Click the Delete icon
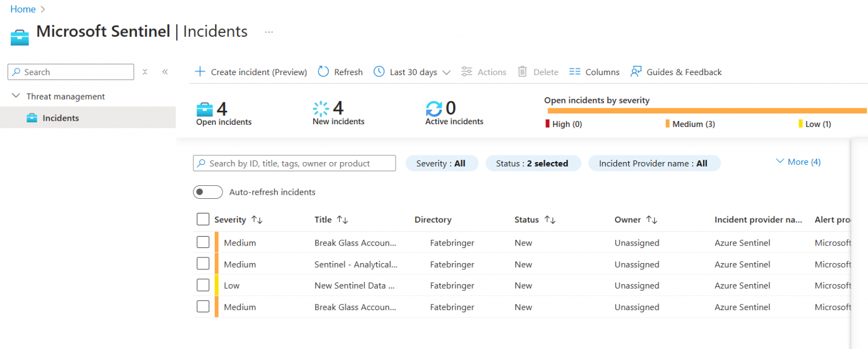 [521, 72]
